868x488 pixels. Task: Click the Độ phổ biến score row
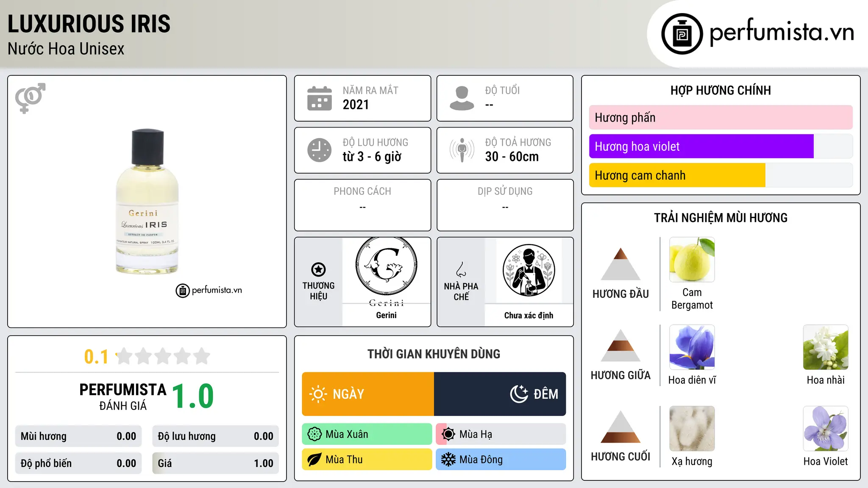click(78, 463)
